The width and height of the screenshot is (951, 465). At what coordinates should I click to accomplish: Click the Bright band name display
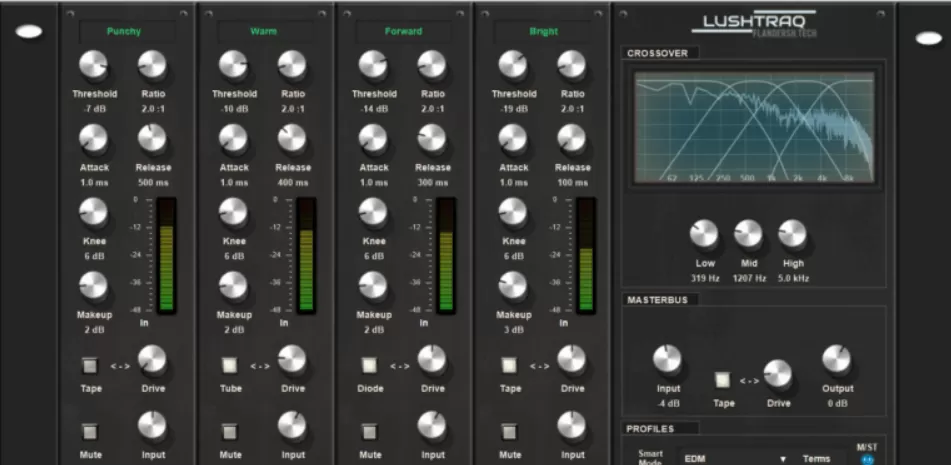pyautogui.click(x=543, y=32)
